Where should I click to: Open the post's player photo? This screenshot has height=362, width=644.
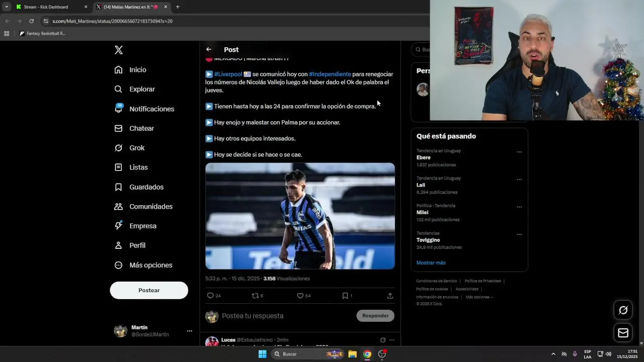click(x=300, y=216)
